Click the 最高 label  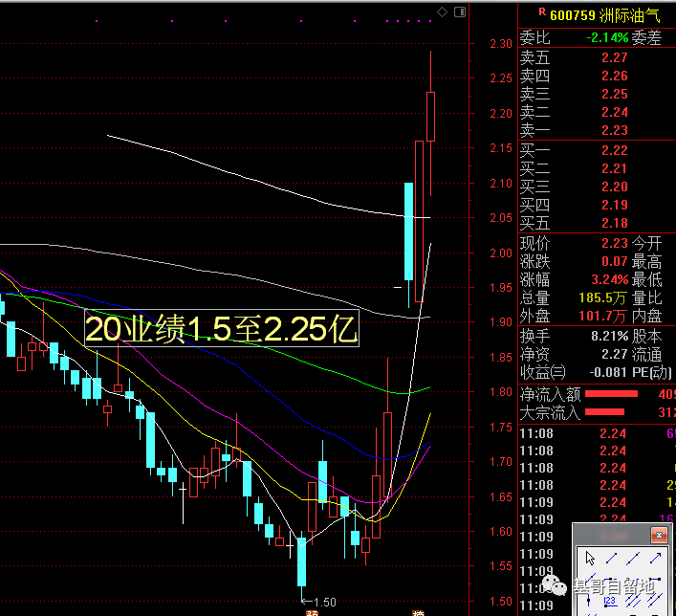point(646,261)
